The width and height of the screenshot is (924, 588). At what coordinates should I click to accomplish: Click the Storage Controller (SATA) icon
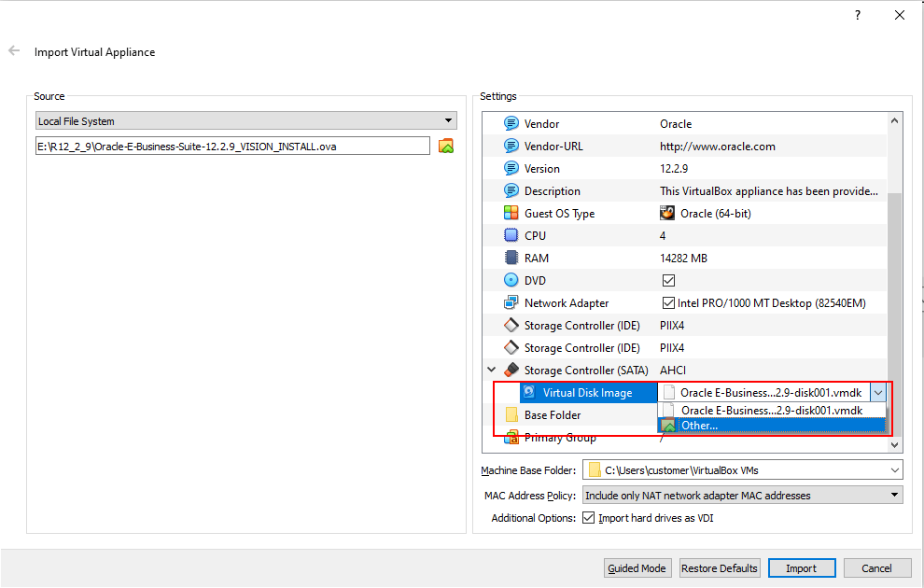click(511, 371)
